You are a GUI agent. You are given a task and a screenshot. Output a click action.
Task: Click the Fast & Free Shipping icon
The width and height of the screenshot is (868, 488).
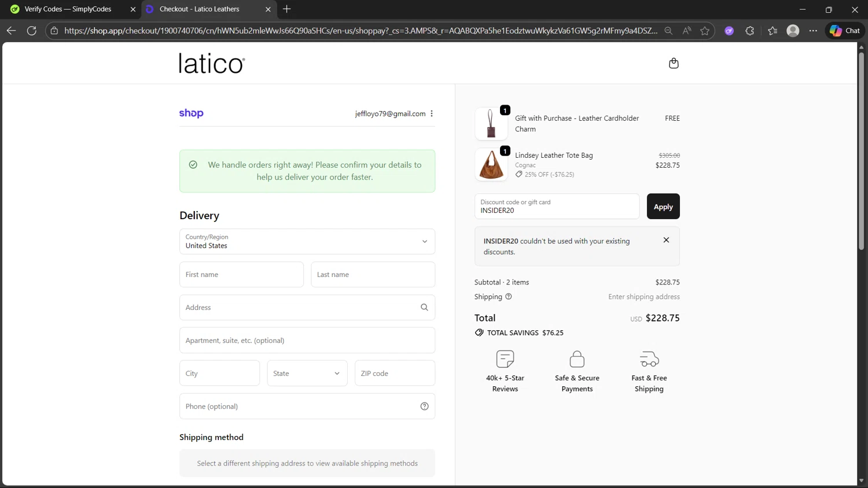click(x=649, y=359)
